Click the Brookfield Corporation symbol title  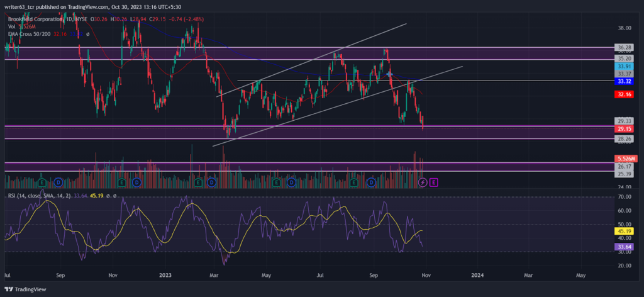35,19
